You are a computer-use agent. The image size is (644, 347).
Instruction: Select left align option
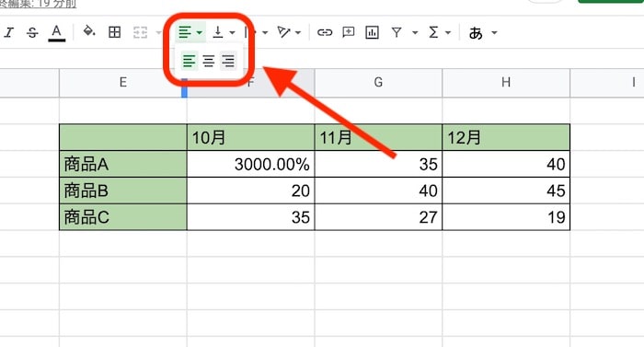pyautogui.click(x=189, y=61)
